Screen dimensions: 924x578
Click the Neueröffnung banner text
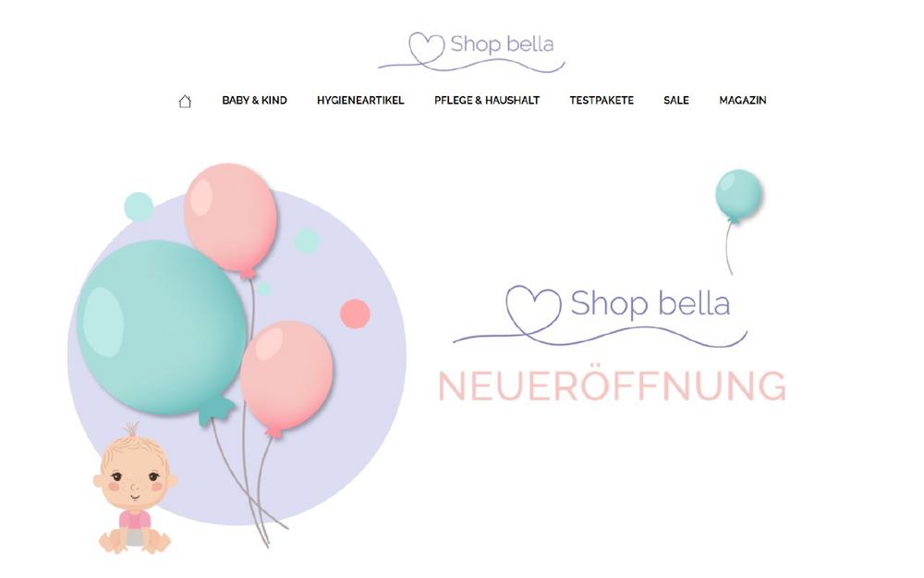[613, 387]
